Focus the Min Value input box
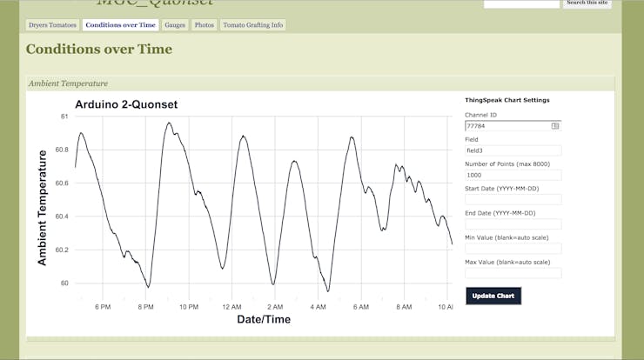The width and height of the screenshot is (644, 360). (x=513, y=249)
